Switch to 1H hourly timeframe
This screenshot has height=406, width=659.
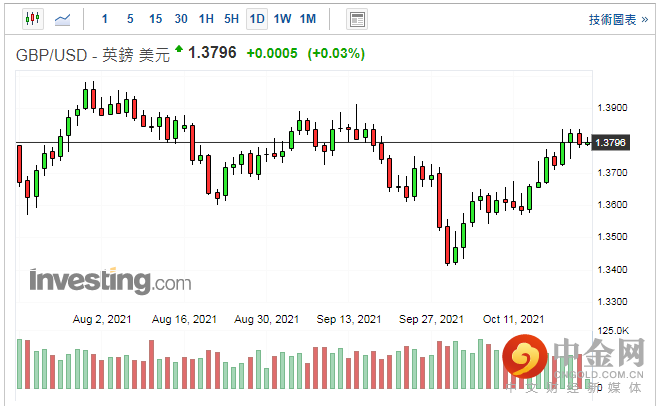pyautogui.click(x=206, y=19)
